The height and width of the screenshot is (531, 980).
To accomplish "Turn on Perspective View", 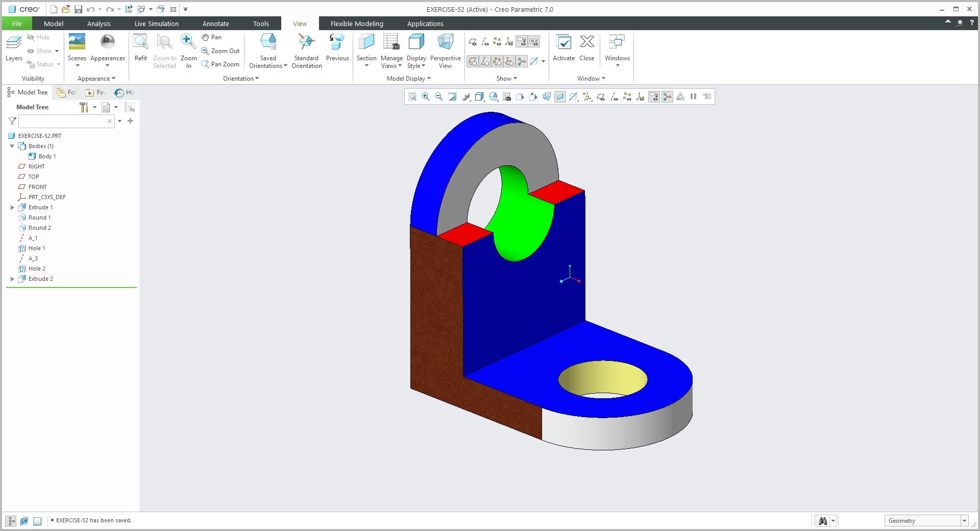I will pyautogui.click(x=446, y=51).
